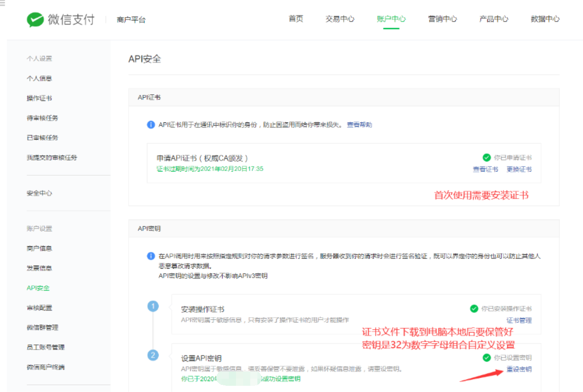Click the 证书管理 link
Image resolution: width=583 pixels, height=392 pixels.
pos(519,321)
